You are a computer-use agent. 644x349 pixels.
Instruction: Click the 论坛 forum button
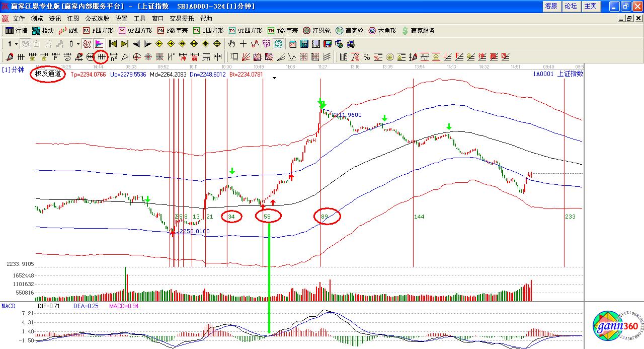tap(571, 6)
